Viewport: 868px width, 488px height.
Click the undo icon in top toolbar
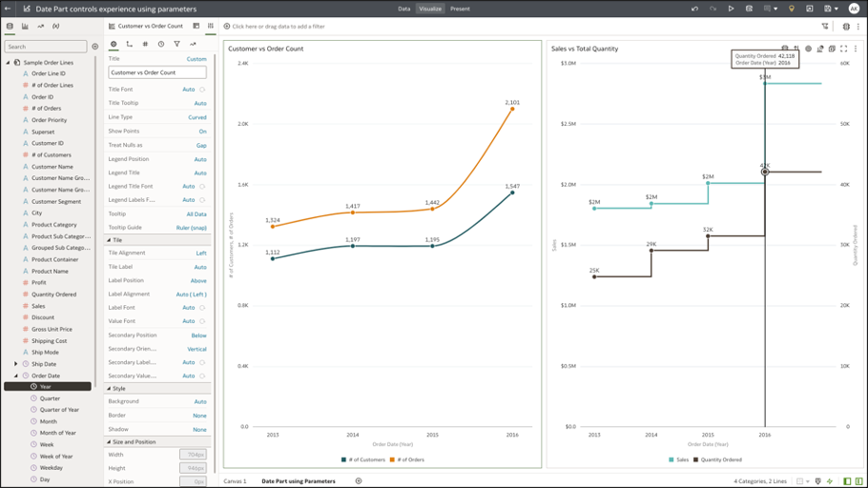coord(694,9)
